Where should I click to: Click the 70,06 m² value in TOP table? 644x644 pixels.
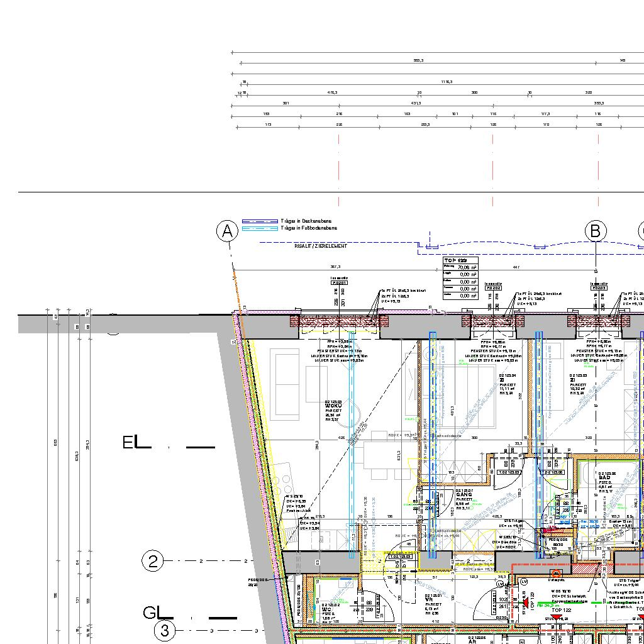467,267
